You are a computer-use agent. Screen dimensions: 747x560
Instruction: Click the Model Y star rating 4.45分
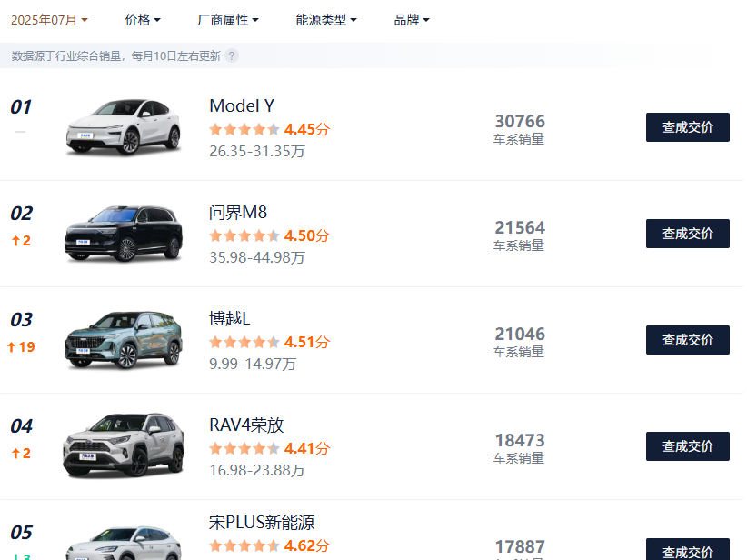270,129
